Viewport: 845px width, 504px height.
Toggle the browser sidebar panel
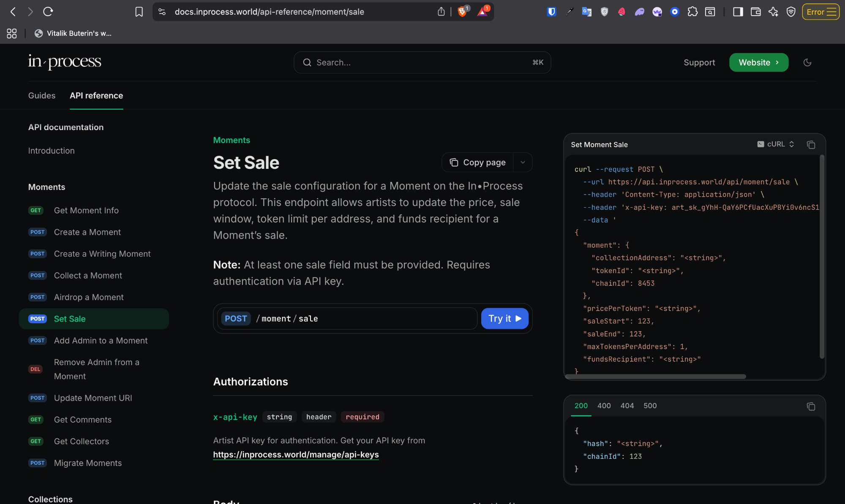(738, 12)
